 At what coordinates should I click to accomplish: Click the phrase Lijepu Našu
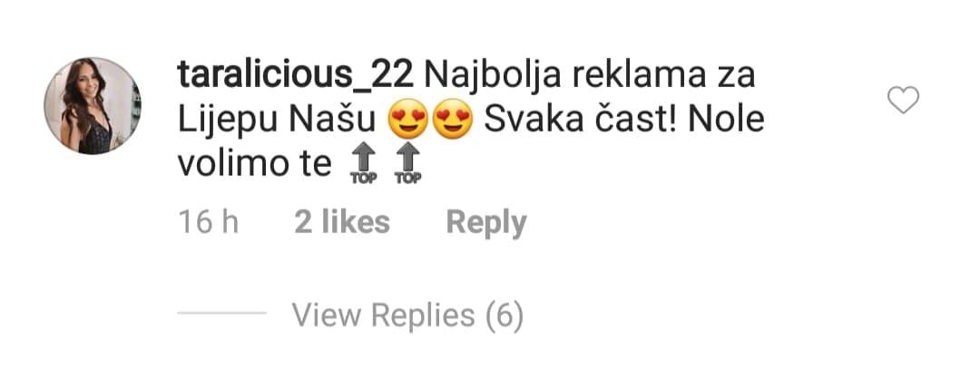coord(277,121)
